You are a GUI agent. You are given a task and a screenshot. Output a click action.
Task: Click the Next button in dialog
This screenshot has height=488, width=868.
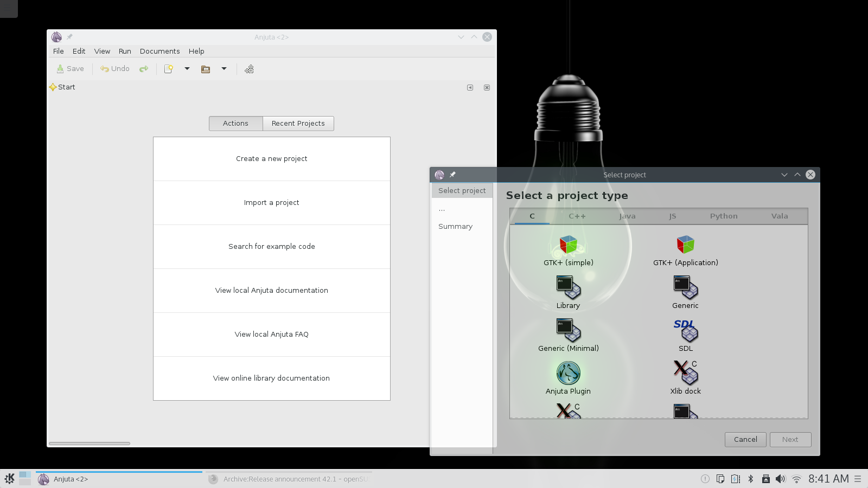point(790,440)
